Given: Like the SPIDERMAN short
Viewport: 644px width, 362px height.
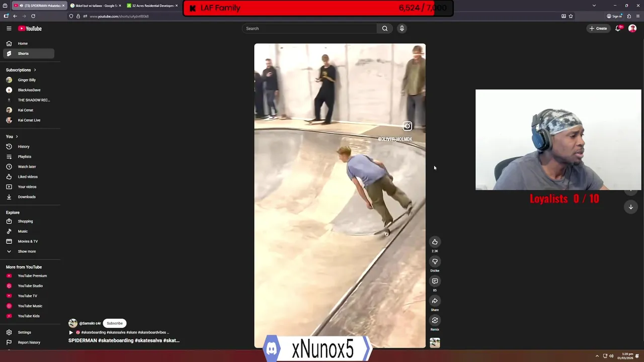Looking at the screenshot, I should [x=435, y=242].
